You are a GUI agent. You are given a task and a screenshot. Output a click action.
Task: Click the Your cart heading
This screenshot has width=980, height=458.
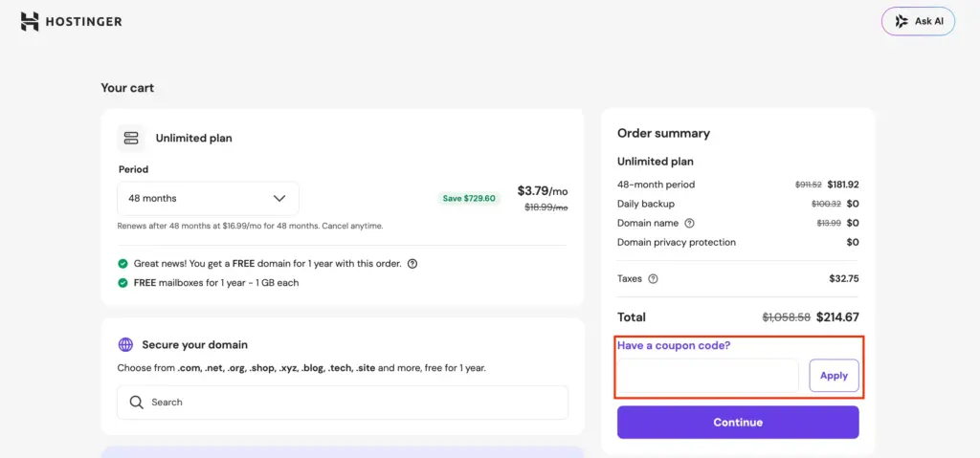coord(127,88)
